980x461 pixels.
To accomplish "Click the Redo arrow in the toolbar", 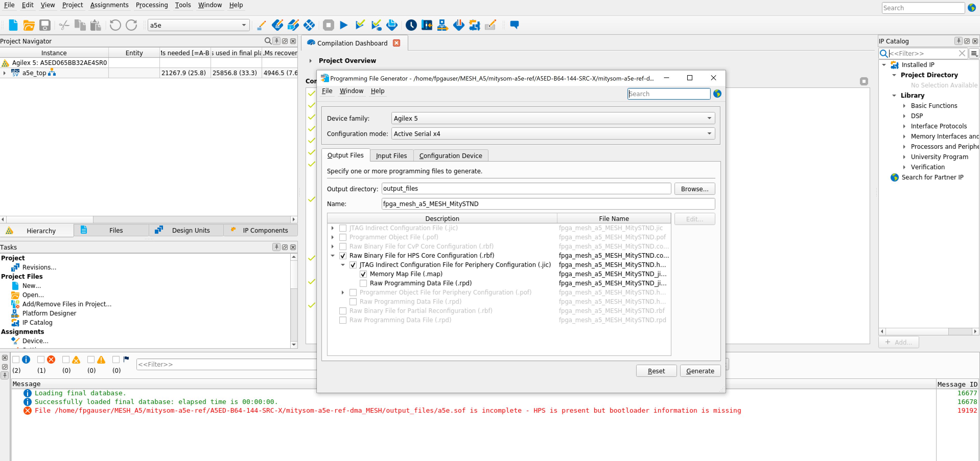I will [131, 25].
